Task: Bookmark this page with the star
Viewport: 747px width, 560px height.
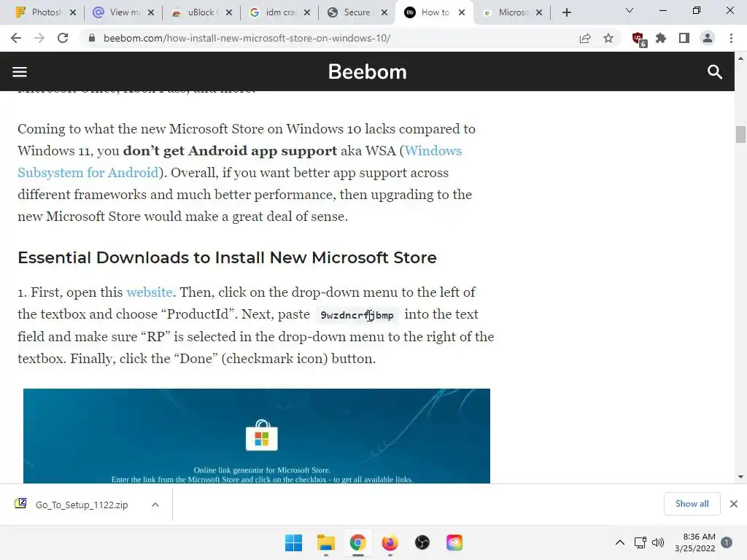Action: click(x=608, y=38)
